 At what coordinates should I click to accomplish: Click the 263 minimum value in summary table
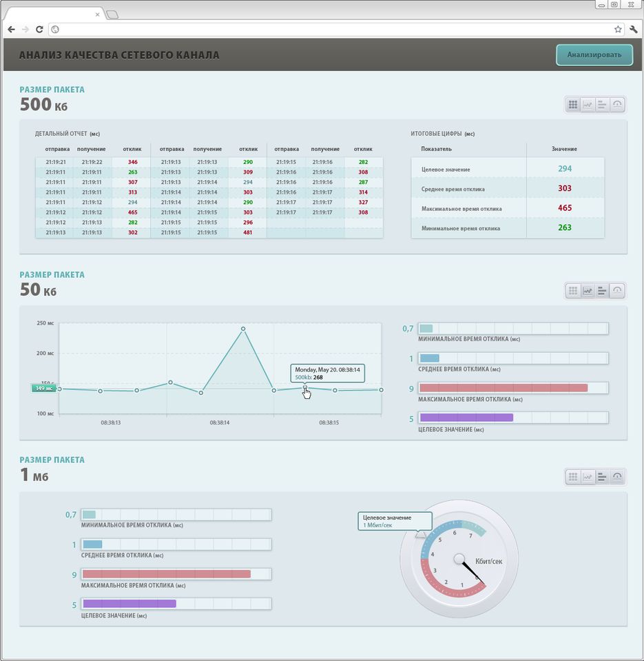[x=565, y=227]
